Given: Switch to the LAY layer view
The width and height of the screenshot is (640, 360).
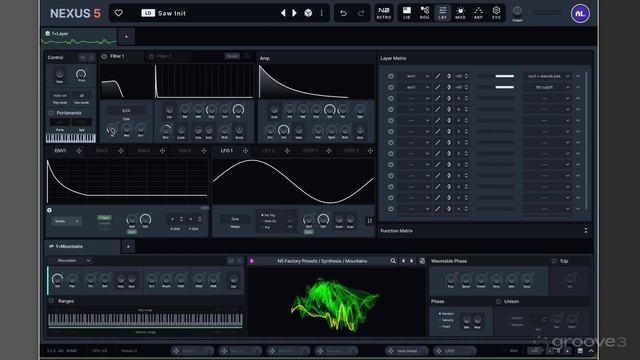Looking at the screenshot, I should click(x=442, y=13).
